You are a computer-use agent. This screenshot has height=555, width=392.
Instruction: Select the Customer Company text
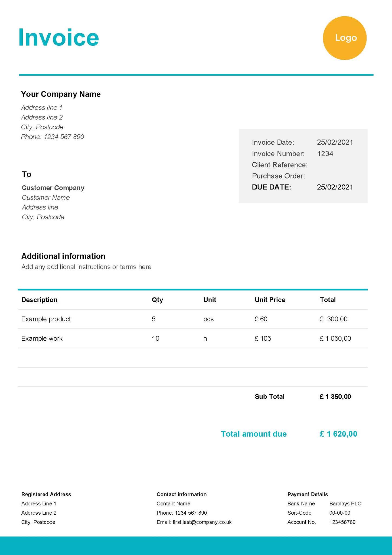[53, 188]
